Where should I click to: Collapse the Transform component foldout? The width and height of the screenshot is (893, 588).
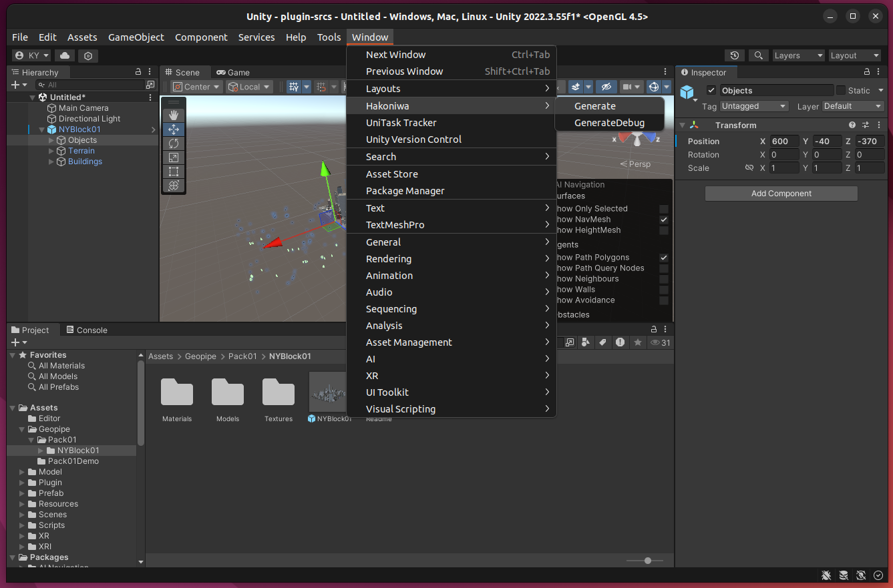pyautogui.click(x=682, y=125)
